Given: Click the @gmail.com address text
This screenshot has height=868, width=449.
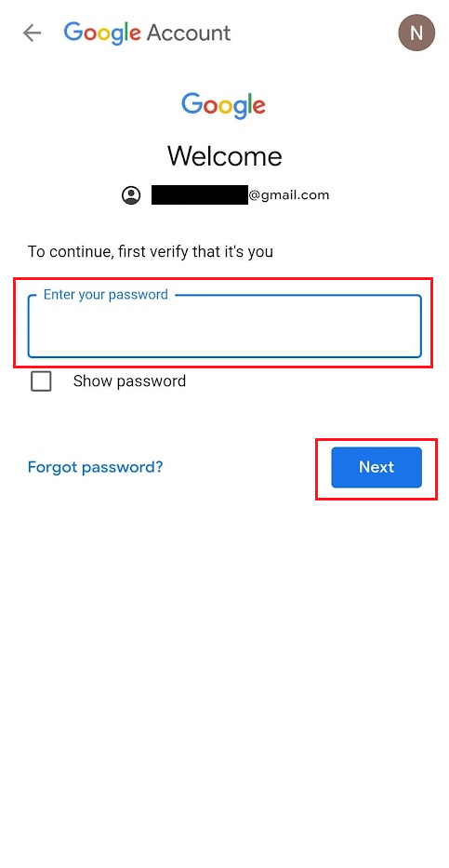Looking at the screenshot, I should [x=288, y=194].
